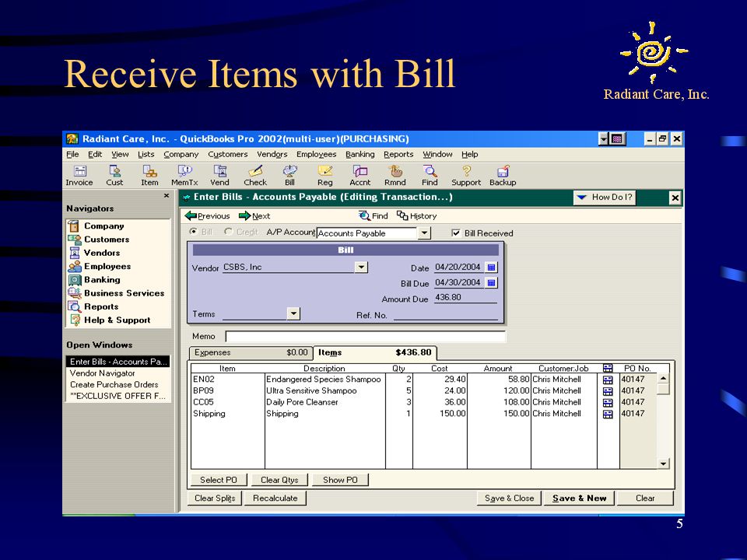Open the Bill Due calendar picker icon

point(491,283)
